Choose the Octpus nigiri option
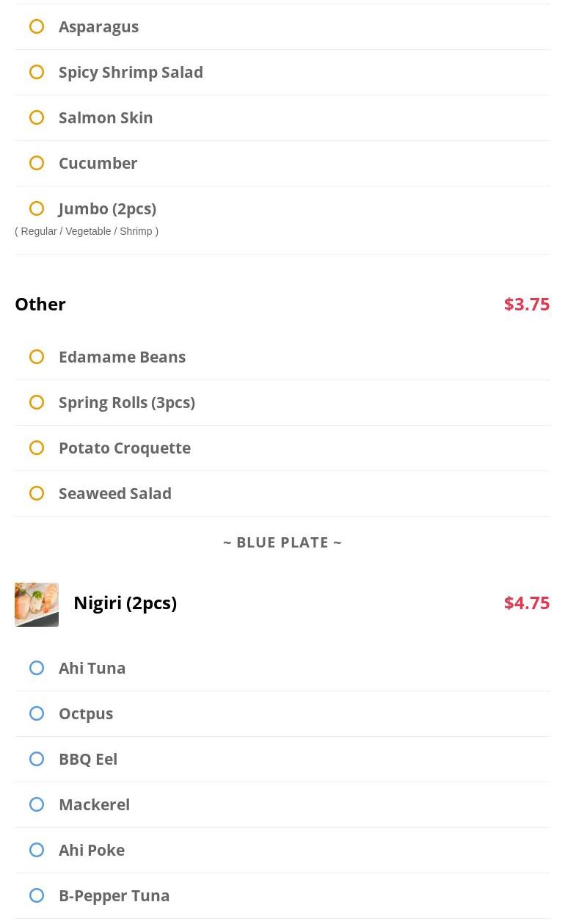 (37, 714)
